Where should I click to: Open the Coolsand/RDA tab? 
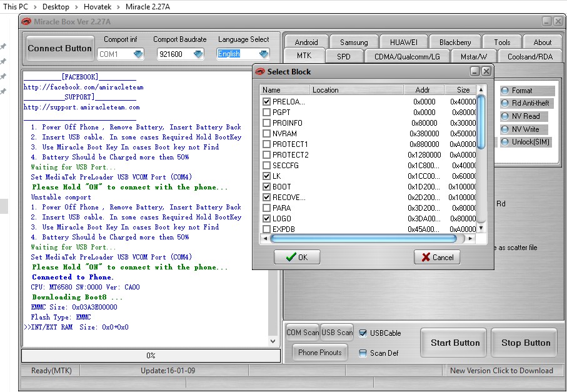coord(530,57)
